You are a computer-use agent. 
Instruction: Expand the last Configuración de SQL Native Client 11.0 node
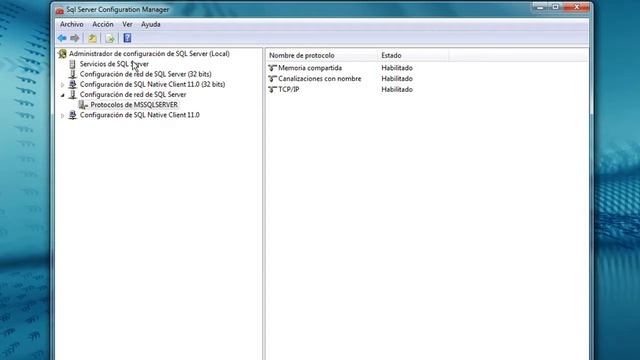[x=62, y=116]
